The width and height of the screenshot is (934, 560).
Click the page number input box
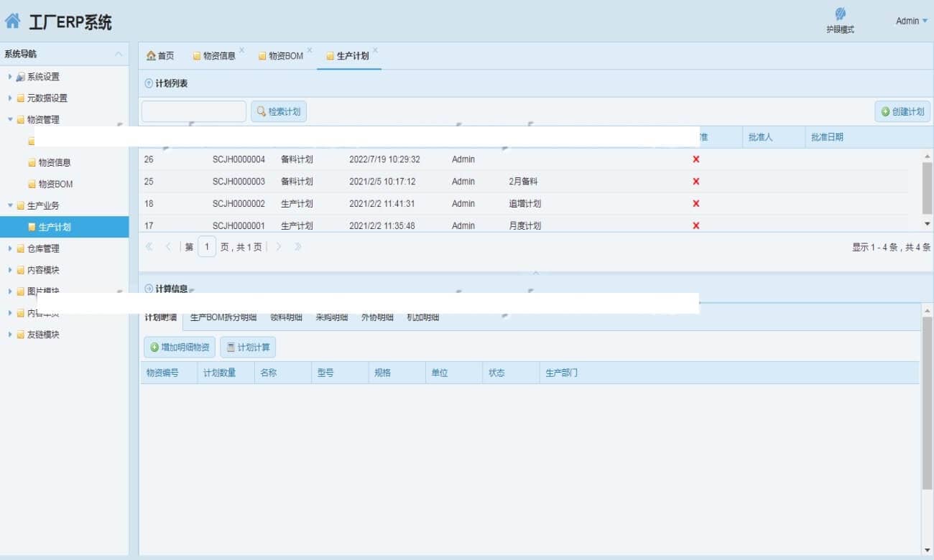(207, 246)
